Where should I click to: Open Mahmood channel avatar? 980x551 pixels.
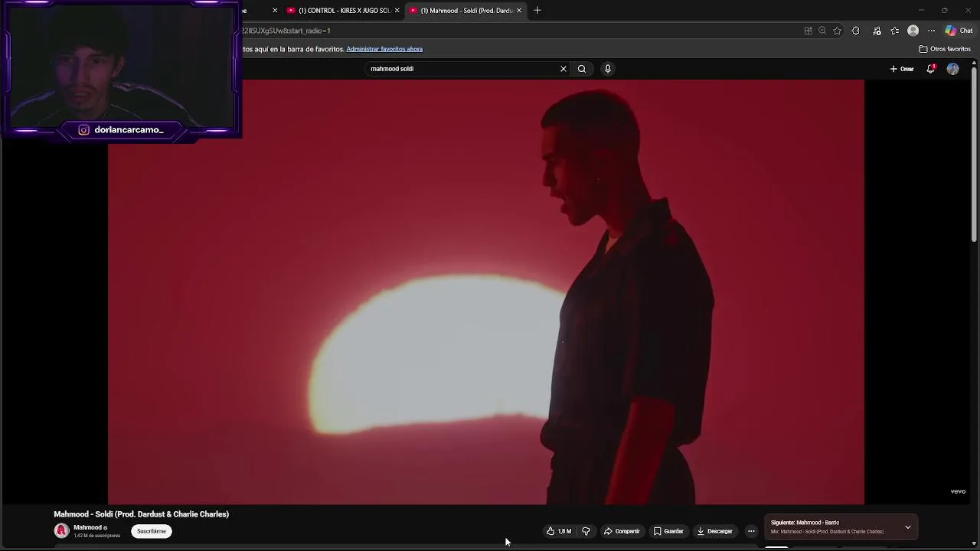(x=61, y=531)
